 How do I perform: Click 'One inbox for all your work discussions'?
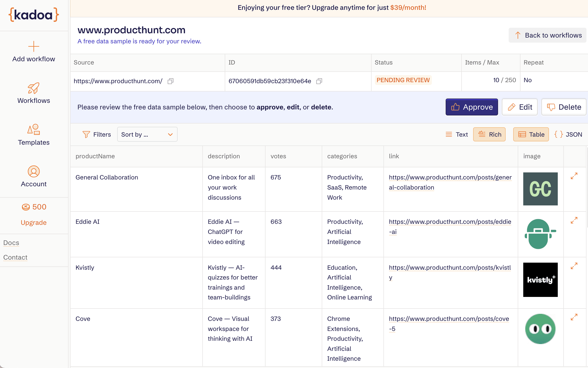coord(231,188)
